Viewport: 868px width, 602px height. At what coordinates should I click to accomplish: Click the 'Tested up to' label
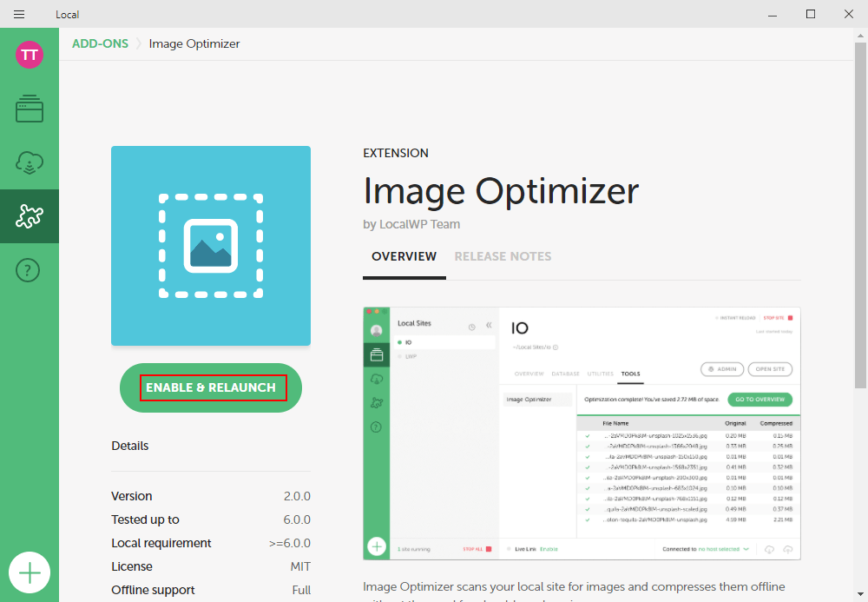145,519
